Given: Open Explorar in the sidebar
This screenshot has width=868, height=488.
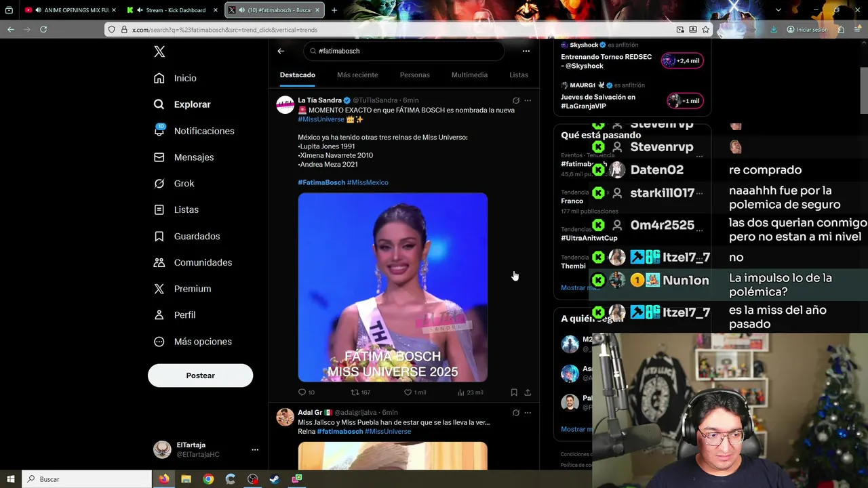Looking at the screenshot, I should click(182, 104).
